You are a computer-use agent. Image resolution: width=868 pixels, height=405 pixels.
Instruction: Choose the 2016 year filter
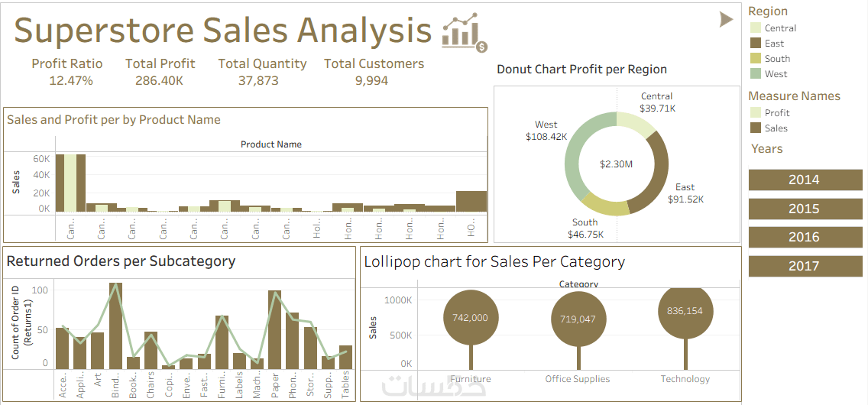[x=804, y=238]
